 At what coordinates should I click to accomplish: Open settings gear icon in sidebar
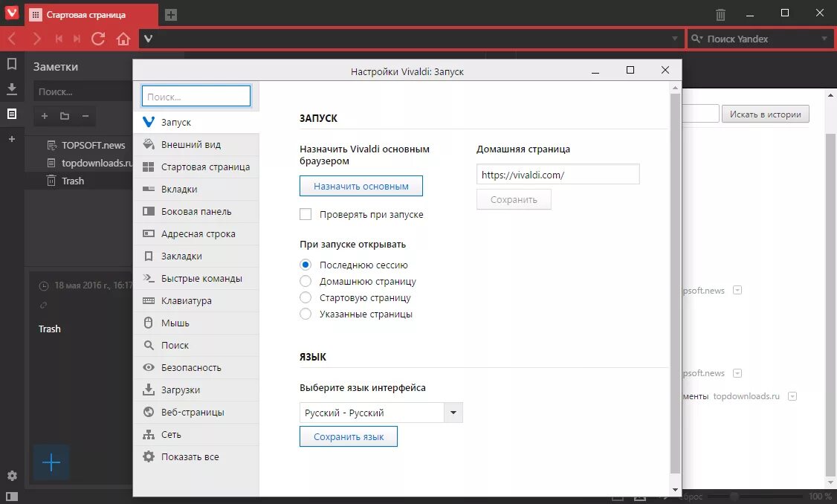point(12,475)
